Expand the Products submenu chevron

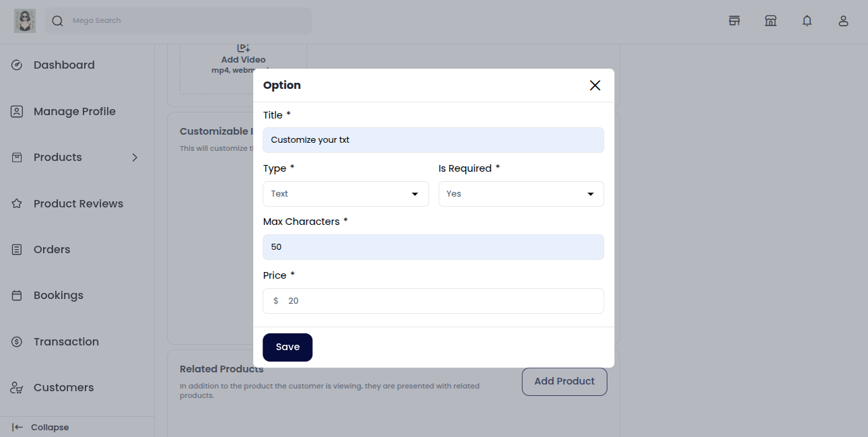tap(135, 158)
